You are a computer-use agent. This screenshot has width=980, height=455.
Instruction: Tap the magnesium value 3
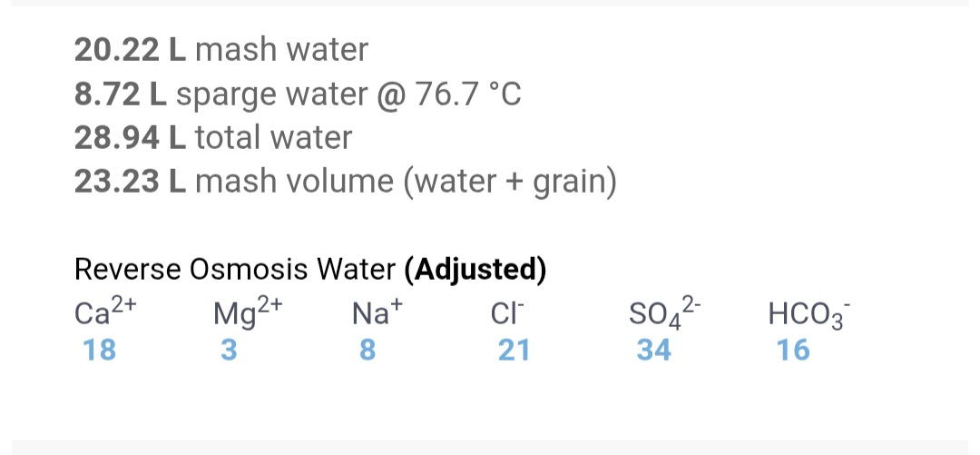click(x=228, y=350)
